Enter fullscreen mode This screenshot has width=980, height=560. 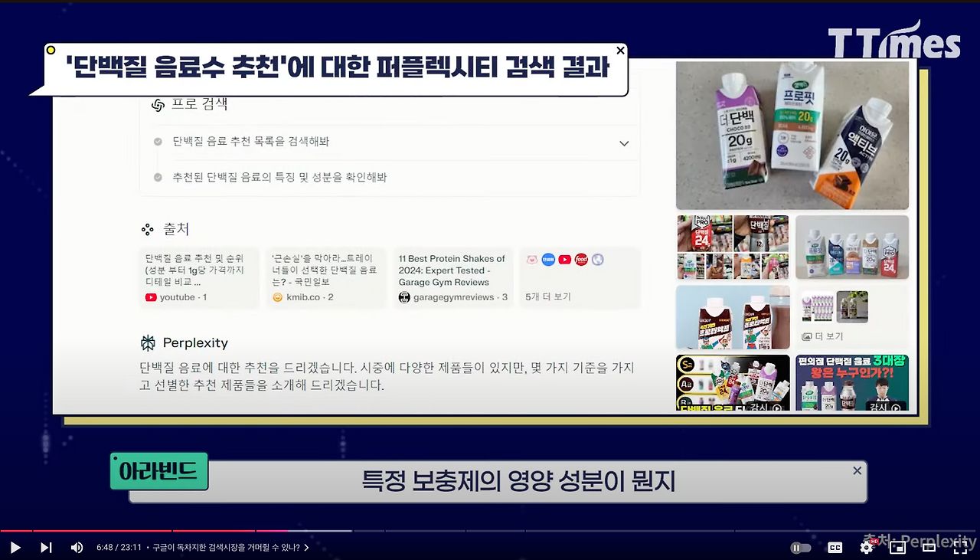[x=960, y=548]
